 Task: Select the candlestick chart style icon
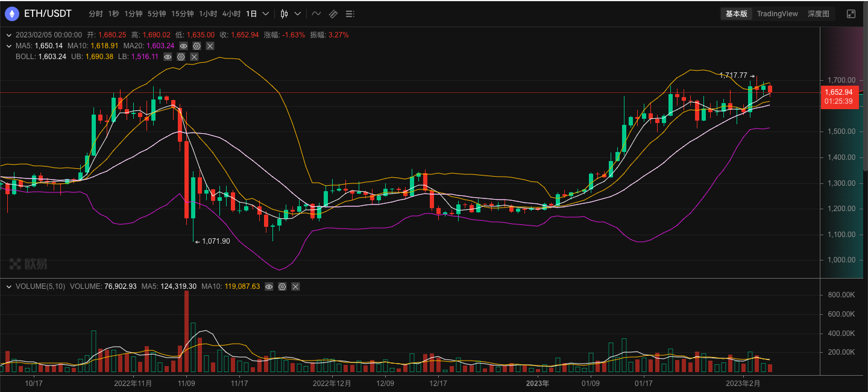point(283,13)
